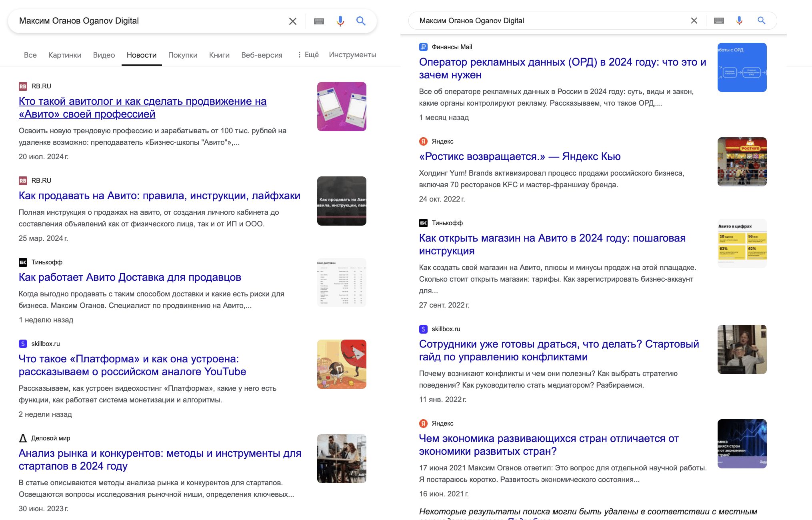This screenshot has height=520, width=812.
Task: Open the Инструменты tools panel
Action: [352, 55]
